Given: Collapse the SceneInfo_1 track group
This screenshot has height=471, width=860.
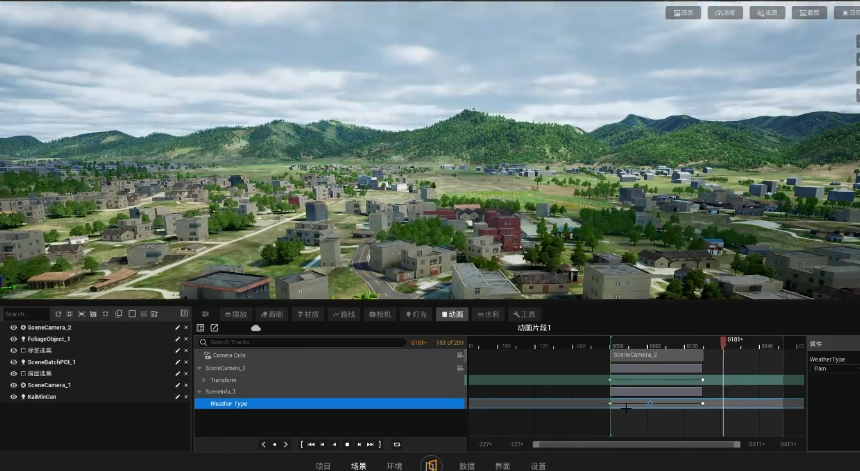Looking at the screenshot, I should 200,391.
